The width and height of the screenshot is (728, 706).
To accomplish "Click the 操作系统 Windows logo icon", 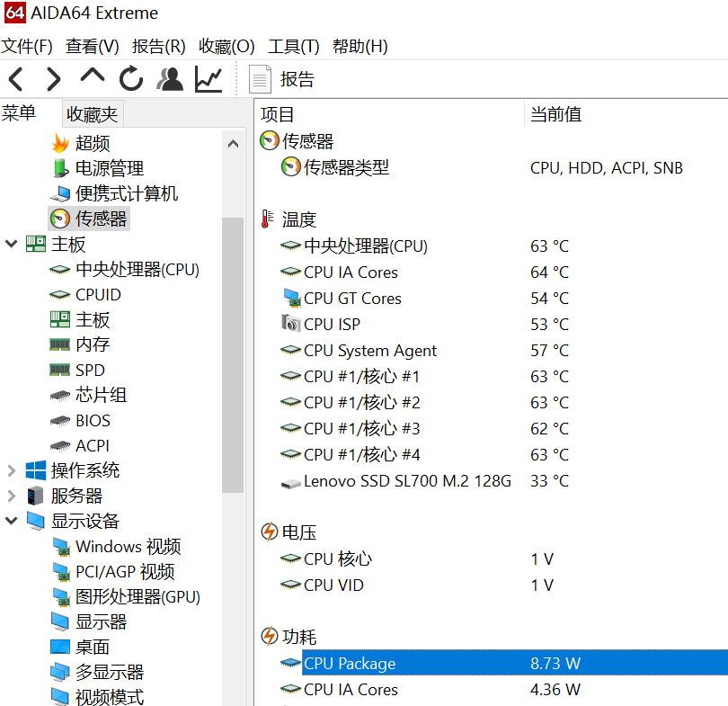I will pyautogui.click(x=36, y=470).
